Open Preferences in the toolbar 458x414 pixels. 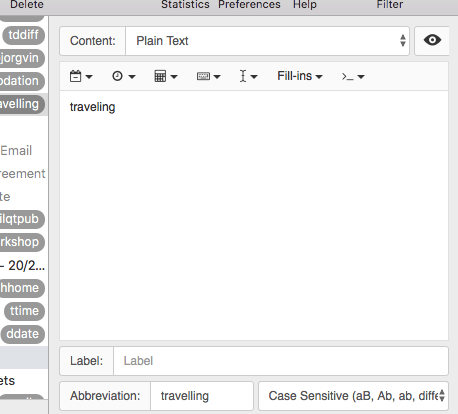[249, 5]
